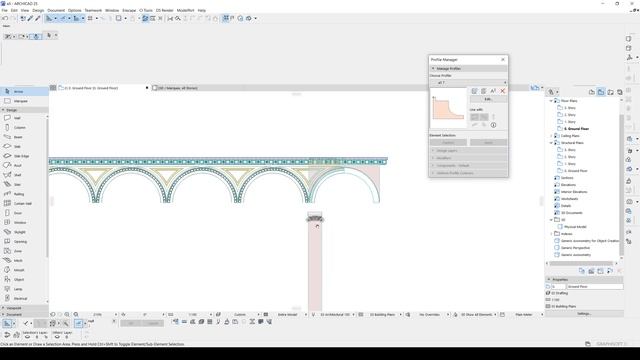640x360 pixels.
Task: Select the Zone tool
Action: click(x=23, y=251)
